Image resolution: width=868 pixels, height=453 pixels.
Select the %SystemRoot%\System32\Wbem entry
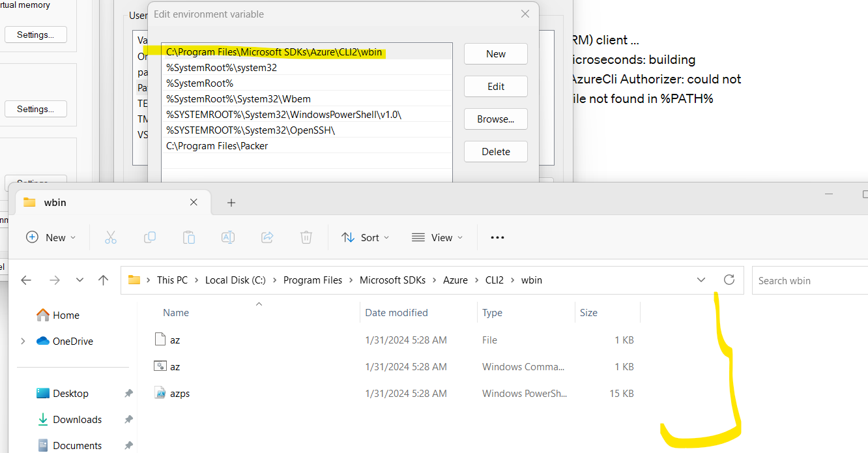point(307,99)
